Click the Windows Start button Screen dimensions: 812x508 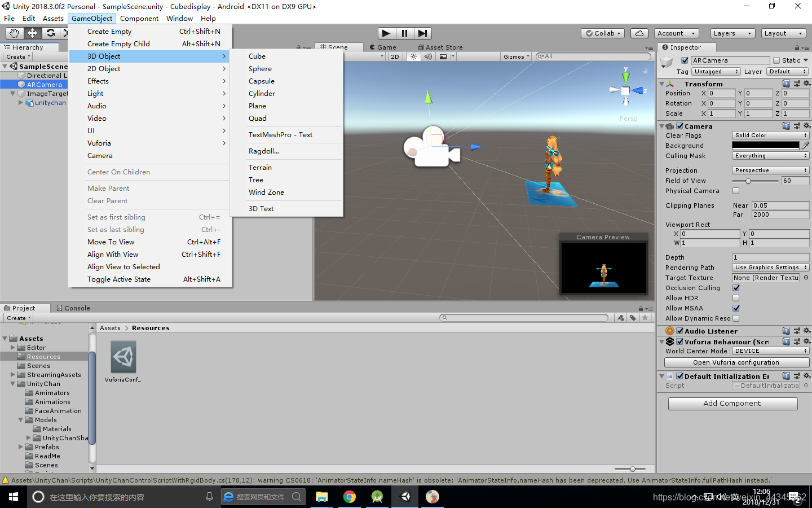point(14,497)
